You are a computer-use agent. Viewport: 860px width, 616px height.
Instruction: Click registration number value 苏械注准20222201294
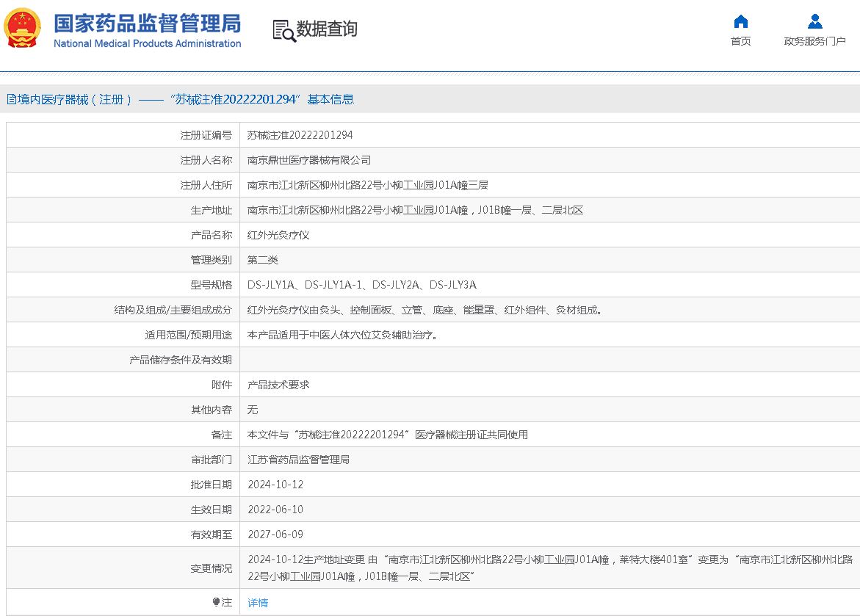point(300,135)
